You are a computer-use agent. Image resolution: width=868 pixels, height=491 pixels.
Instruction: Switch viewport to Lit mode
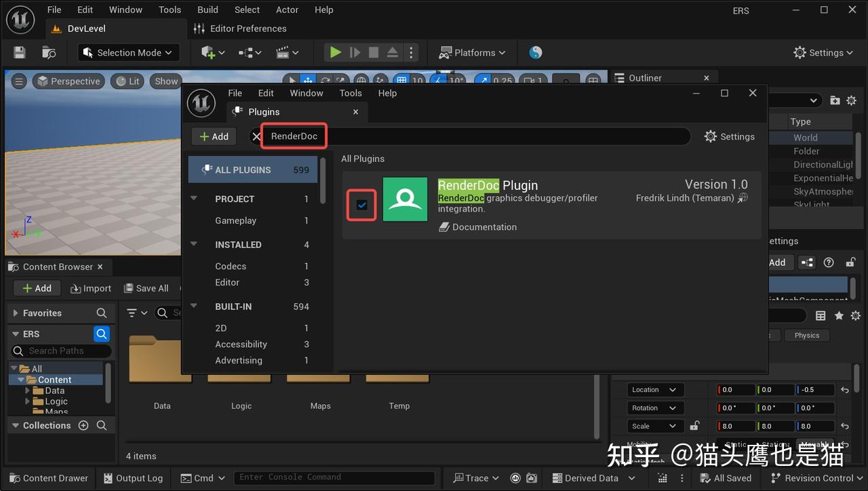[127, 81]
